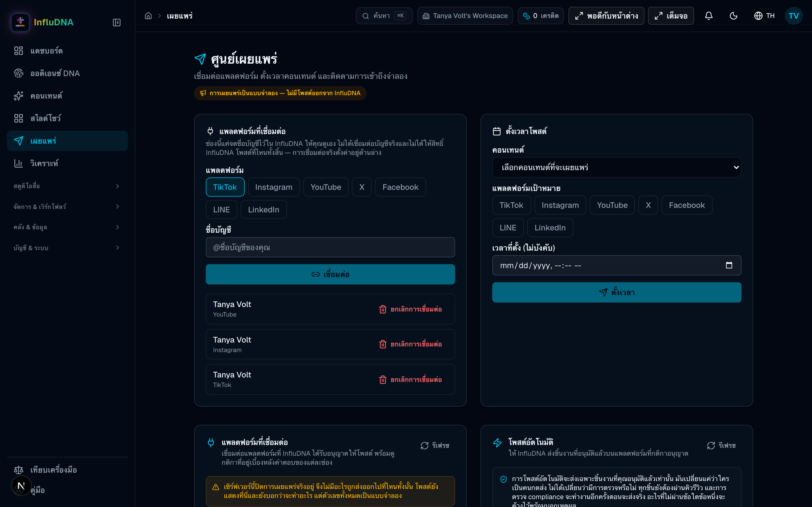812x507 pixels.
Task: Open calendar picker in schedule time field
Action: [729, 265]
